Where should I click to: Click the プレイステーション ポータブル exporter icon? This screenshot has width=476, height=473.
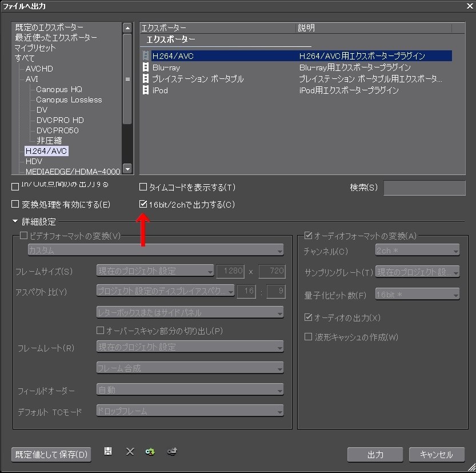146,79
